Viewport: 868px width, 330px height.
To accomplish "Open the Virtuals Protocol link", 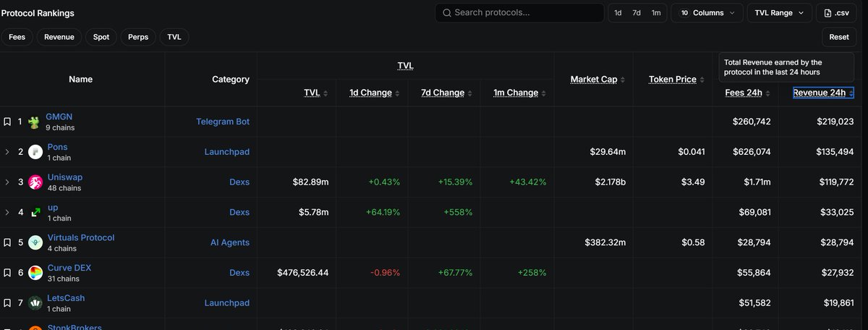I will [x=80, y=237].
